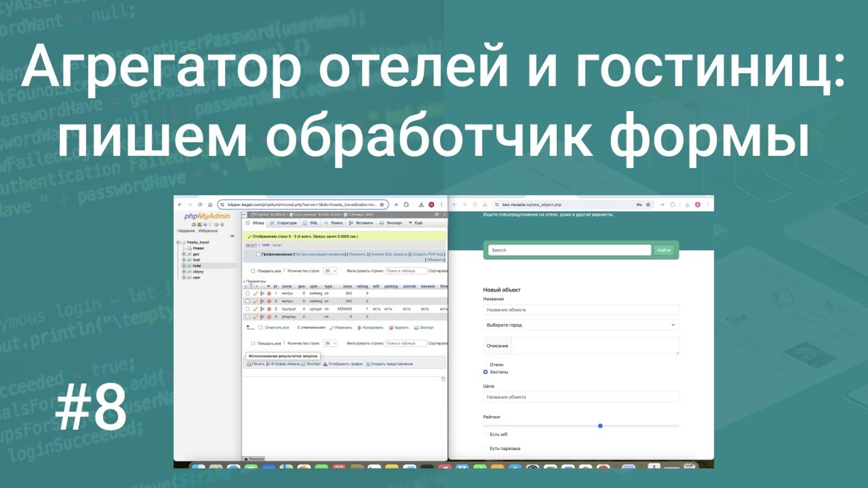
Task: Expand the geo table node
Action: (x=184, y=254)
